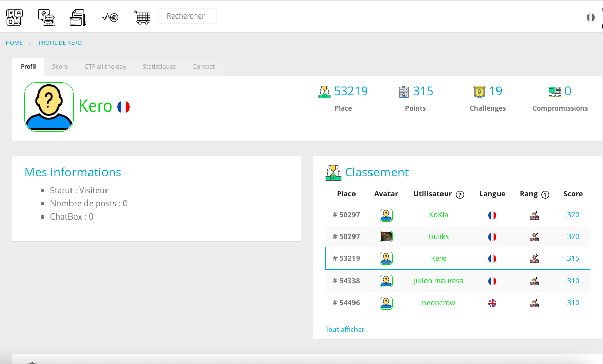Click help icon next to Rang header
Image resolution: width=603 pixels, height=364 pixels.
point(545,195)
